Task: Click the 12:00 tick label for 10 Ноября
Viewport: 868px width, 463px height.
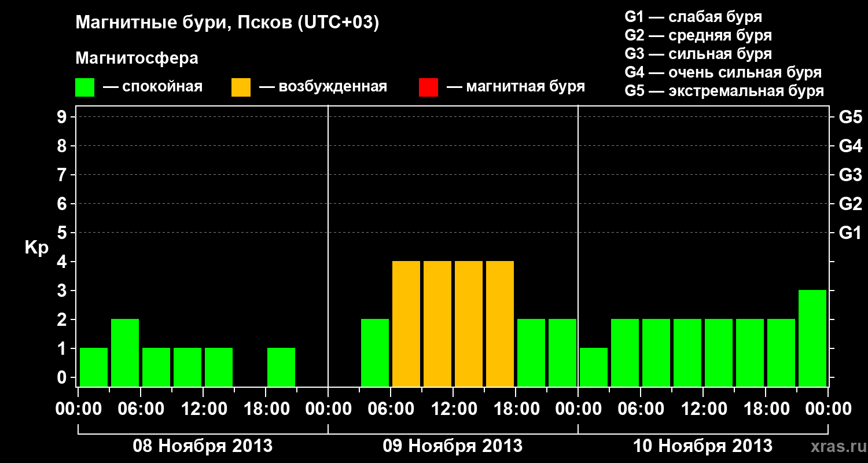Action: 703,409
